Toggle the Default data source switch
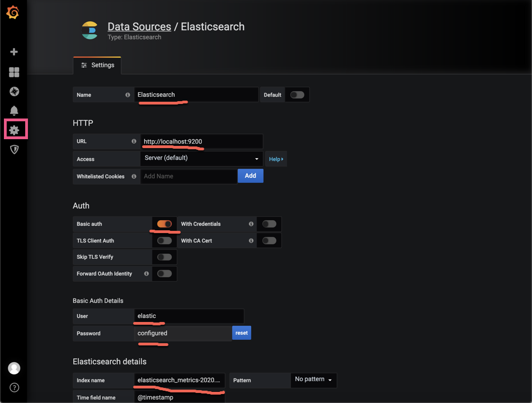Viewport: 532px width, 403px height. click(x=297, y=94)
